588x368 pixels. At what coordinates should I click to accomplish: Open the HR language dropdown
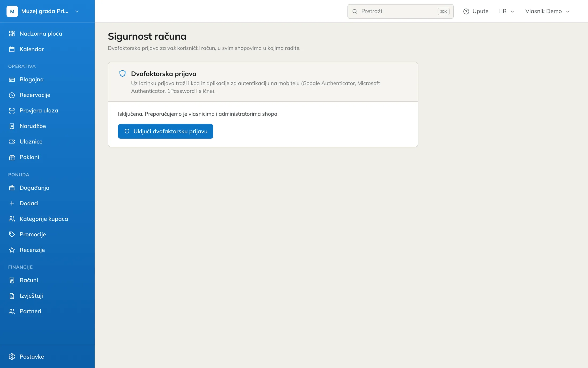coord(506,11)
